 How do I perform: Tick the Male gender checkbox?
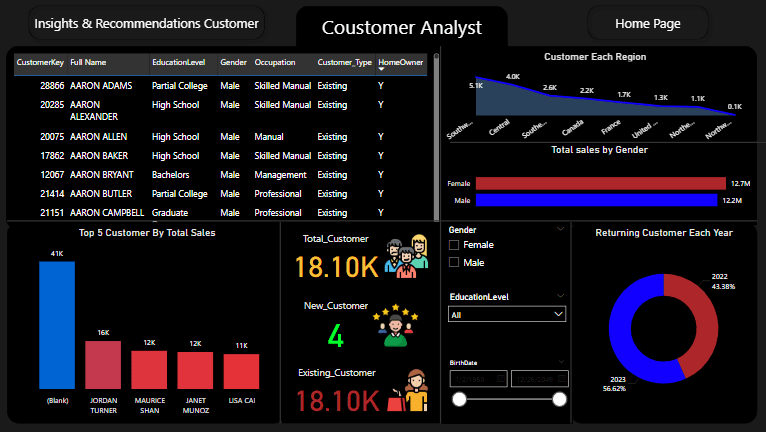click(x=455, y=262)
